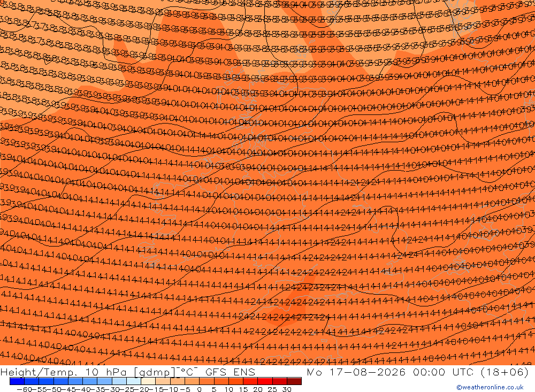
Task: Pick the red swatch between 20 and 25
Action: [x=265, y=381]
